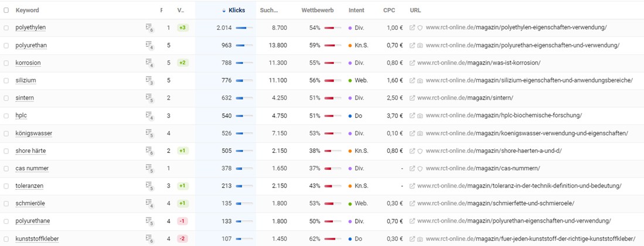644x246 pixels.
Task: Open external link icon for polyurethan-eigenschaften URL in polyurethan row
Action: [413, 45]
